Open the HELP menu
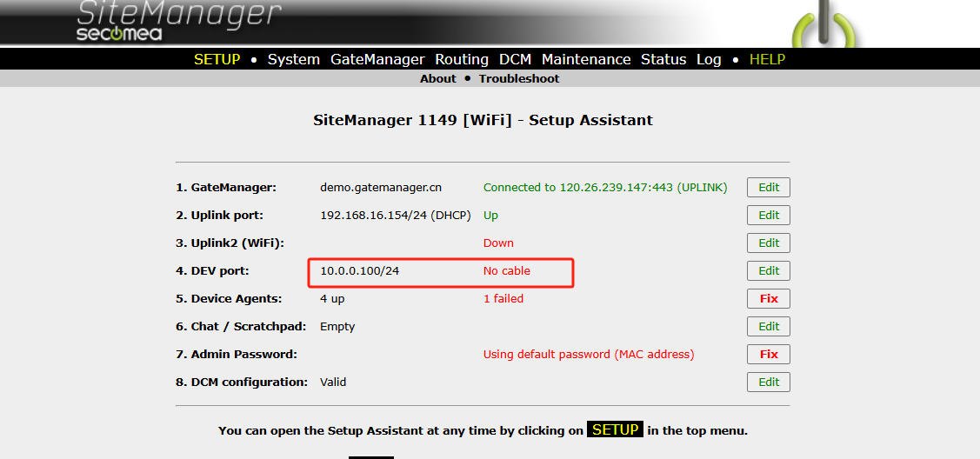 768,59
